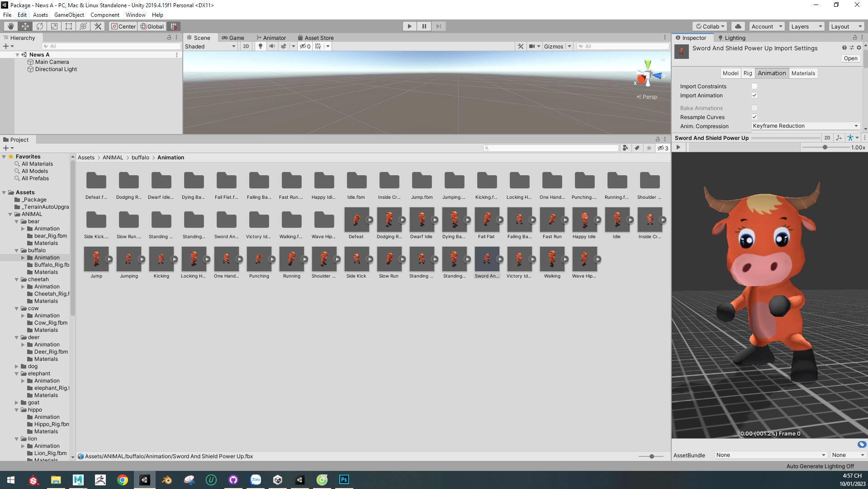Viewport: 868px width, 489px height.
Task: Toggle scene grid visibility icon
Action: pos(318,46)
